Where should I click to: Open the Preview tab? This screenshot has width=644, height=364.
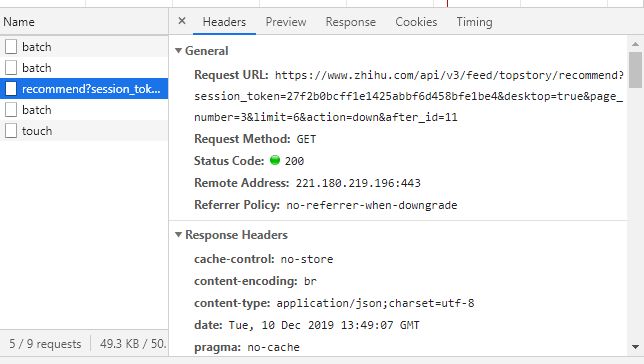[x=286, y=22]
